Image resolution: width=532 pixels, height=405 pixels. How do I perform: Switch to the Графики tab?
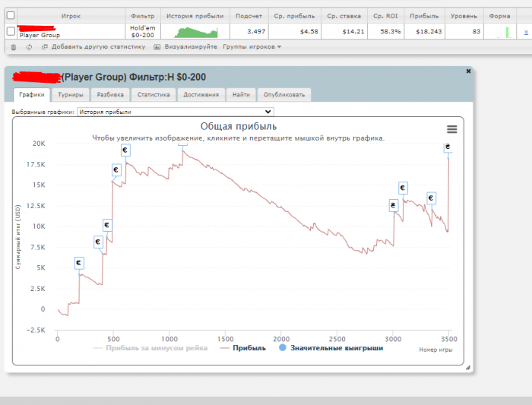(32, 95)
